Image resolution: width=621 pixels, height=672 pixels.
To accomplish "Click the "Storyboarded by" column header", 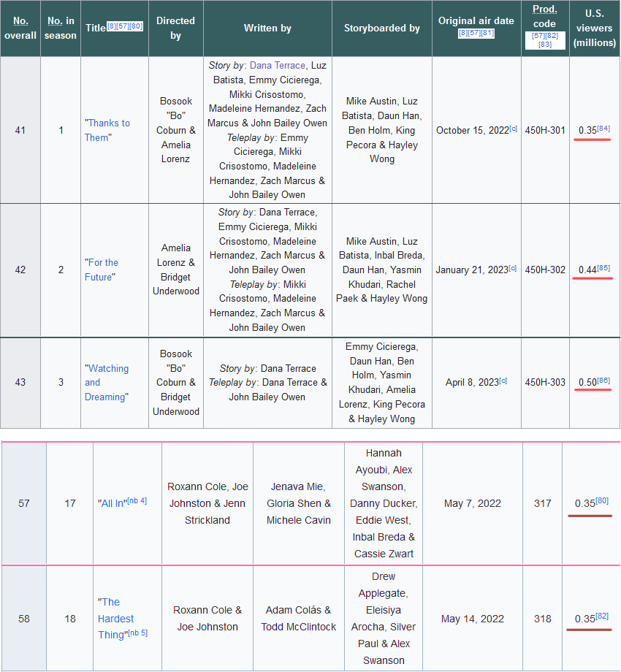I will [382, 28].
